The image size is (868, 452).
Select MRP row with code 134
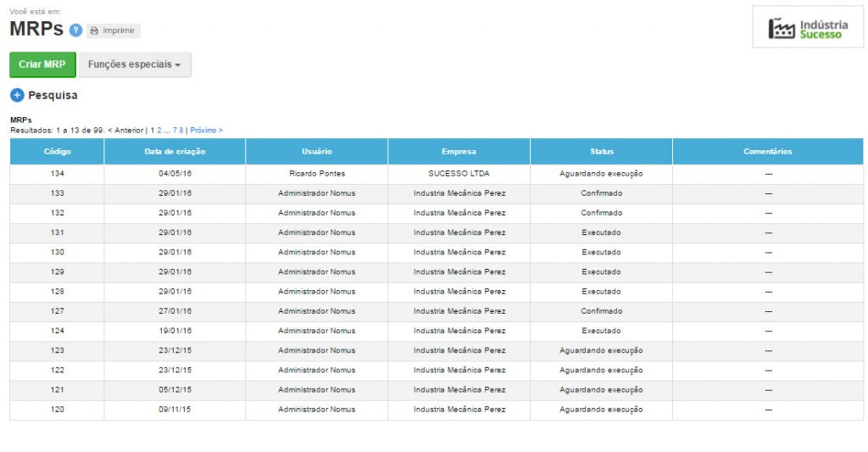coord(57,174)
